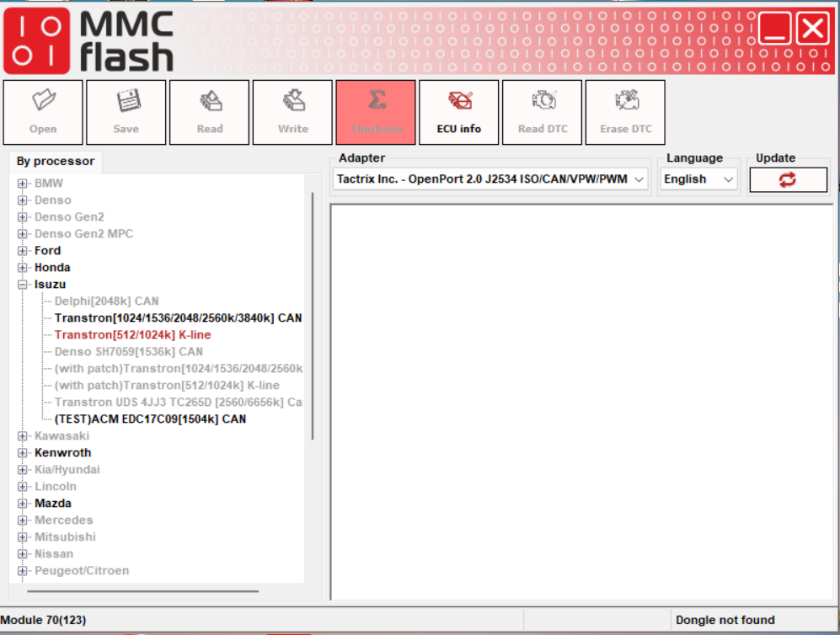Image resolution: width=840 pixels, height=635 pixels.
Task: Expand the Kenworth tree node
Action: pos(22,453)
